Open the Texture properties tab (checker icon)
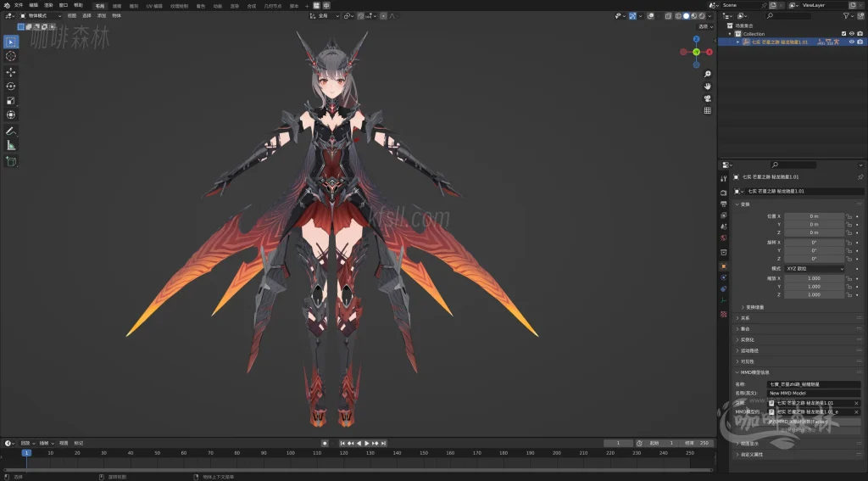 [x=723, y=314]
